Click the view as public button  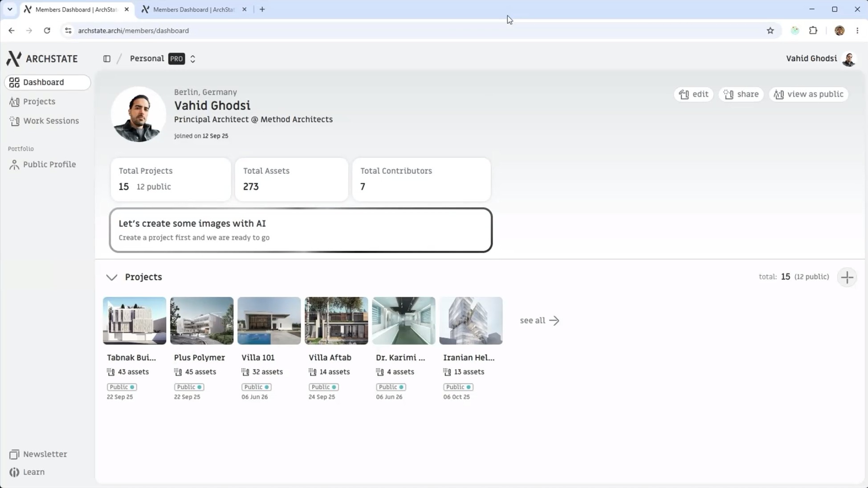pos(809,94)
